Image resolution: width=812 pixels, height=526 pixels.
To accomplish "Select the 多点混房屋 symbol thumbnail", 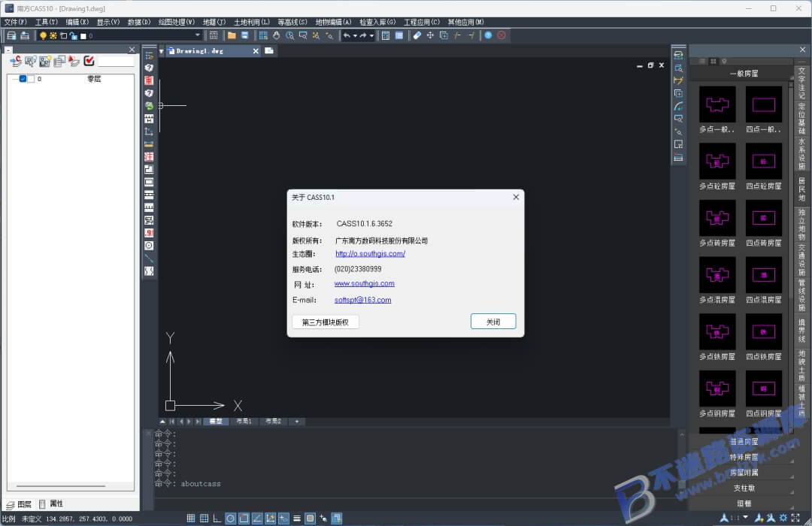I will tap(717, 275).
